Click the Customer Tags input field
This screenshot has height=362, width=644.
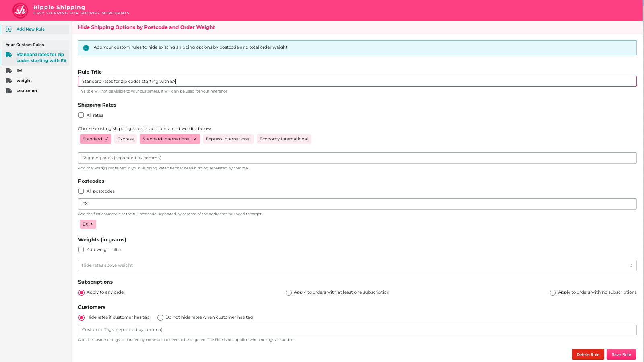point(357,330)
